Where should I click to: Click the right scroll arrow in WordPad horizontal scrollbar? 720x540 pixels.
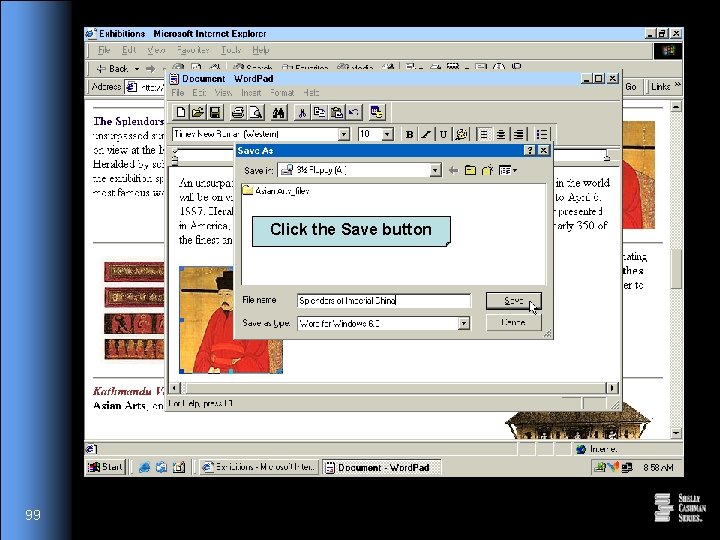tap(612, 388)
